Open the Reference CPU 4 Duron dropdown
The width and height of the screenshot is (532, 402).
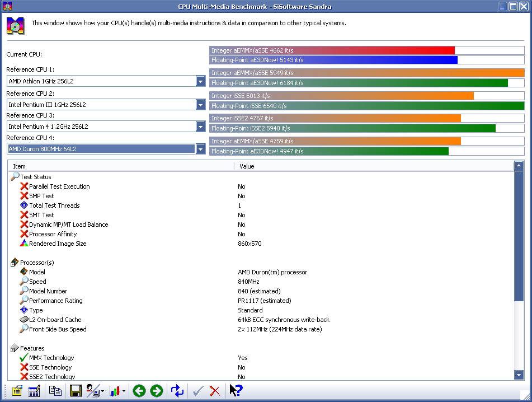[201, 149]
